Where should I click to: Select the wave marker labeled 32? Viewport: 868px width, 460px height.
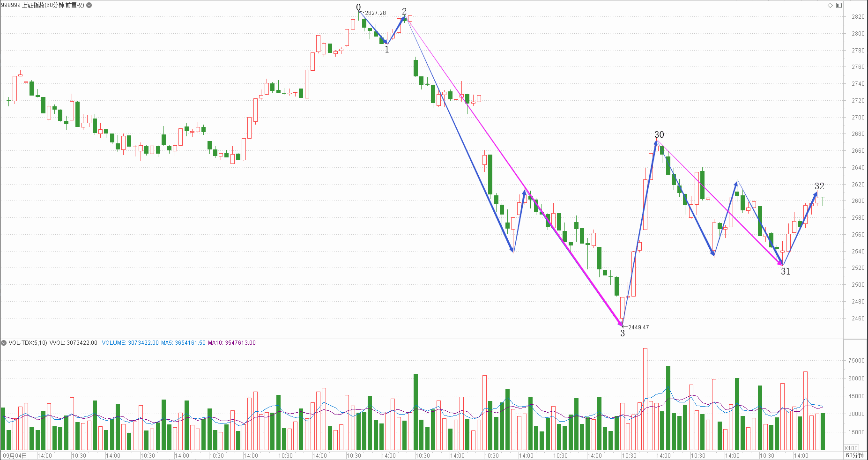coord(819,186)
